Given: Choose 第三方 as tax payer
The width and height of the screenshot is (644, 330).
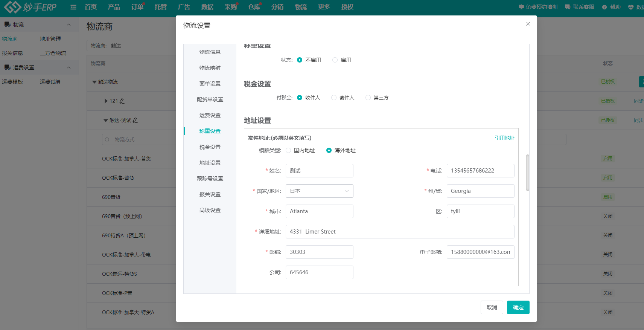Looking at the screenshot, I should (x=368, y=98).
